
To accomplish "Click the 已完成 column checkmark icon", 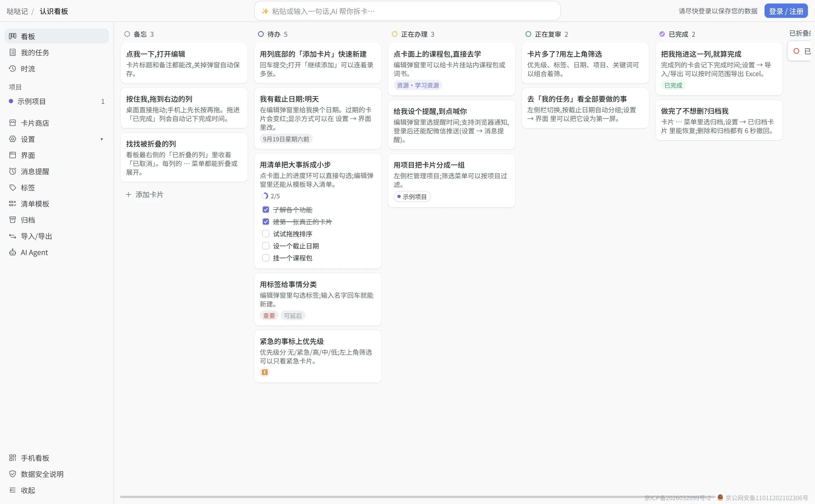I will (x=662, y=34).
